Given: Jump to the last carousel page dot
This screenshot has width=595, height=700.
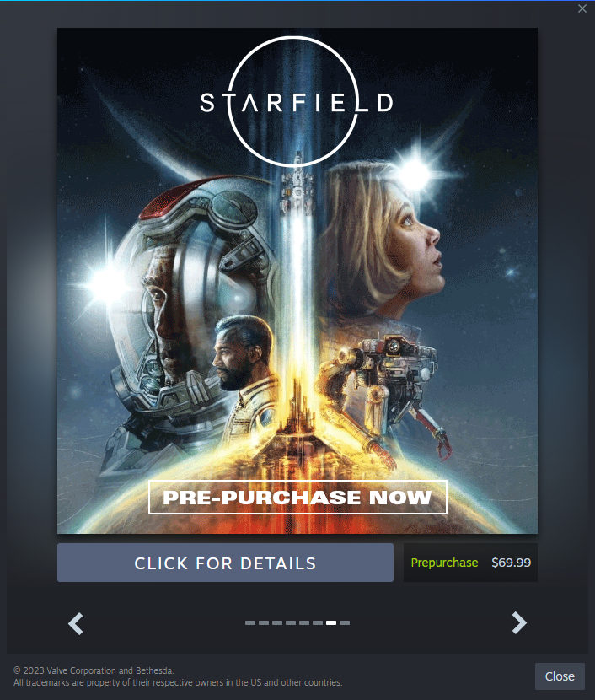Looking at the screenshot, I should tap(345, 622).
